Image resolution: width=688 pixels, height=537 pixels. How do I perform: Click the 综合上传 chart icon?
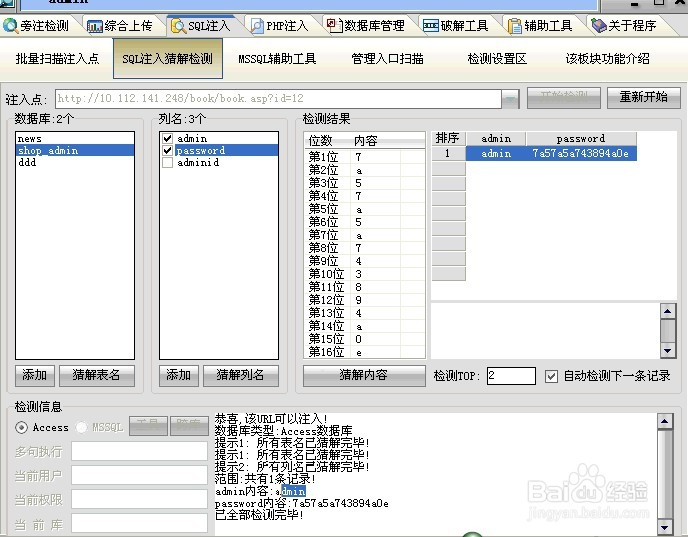94,26
